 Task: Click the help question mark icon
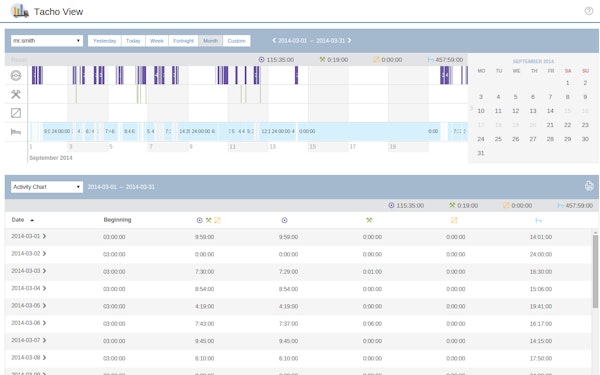pos(589,11)
